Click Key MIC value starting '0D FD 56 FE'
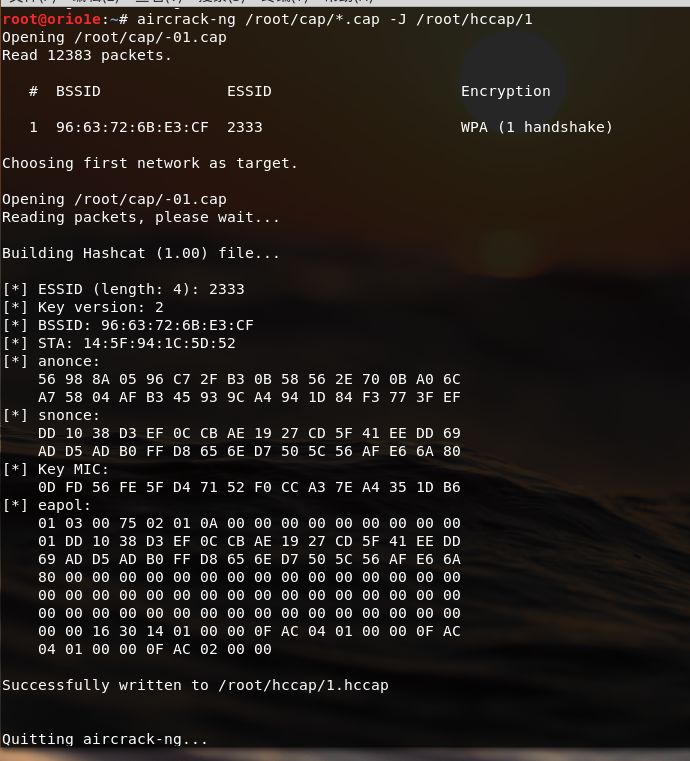Viewport: 690px width, 761px height. tap(249, 487)
